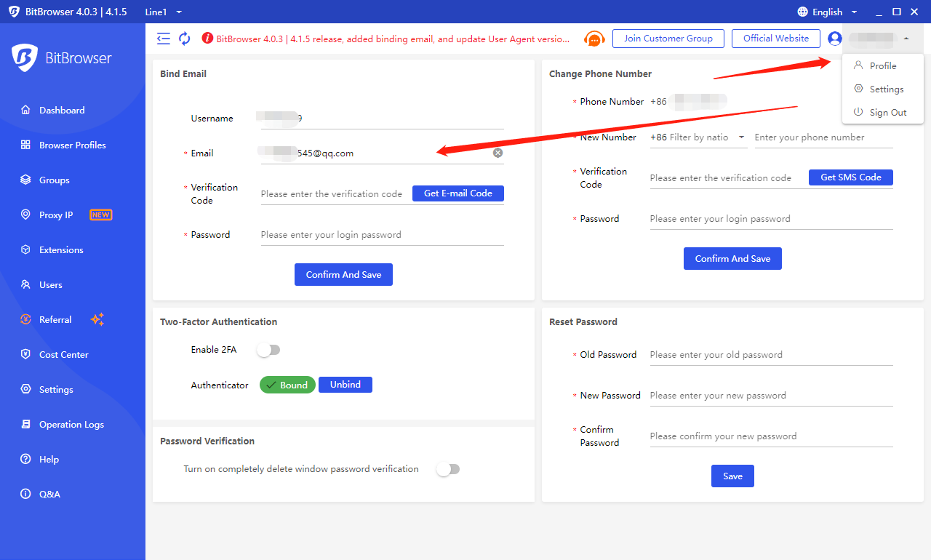Clear the Email field with the x icon
931x560 pixels.
pyautogui.click(x=498, y=153)
